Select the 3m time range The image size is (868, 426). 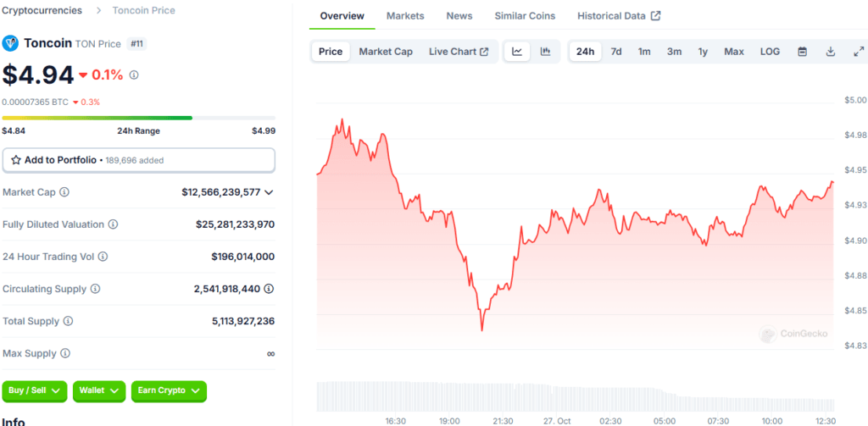point(674,52)
